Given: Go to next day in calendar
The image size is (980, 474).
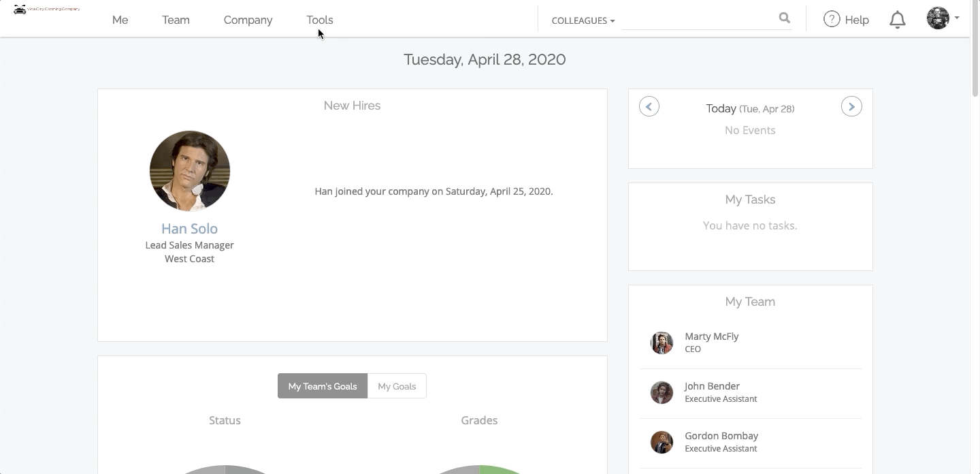Looking at the screenshot, I should tap(851, 107).
